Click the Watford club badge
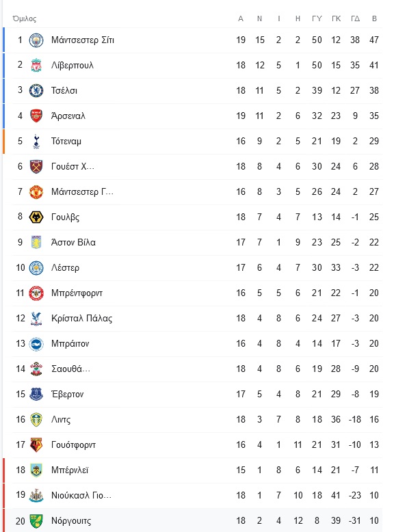The image size is (394, 532). tap(36, 444)
